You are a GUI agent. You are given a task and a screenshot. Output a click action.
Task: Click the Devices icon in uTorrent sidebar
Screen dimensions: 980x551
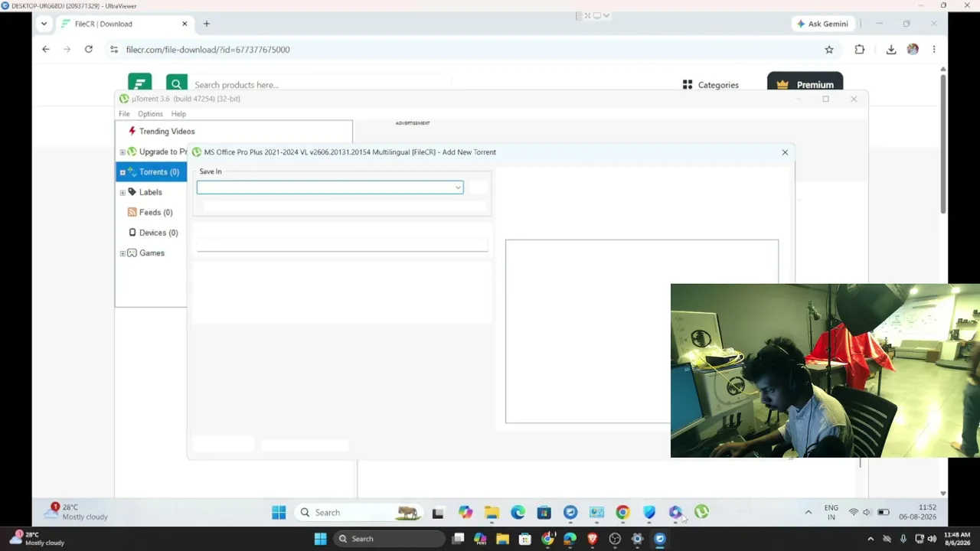tap(132, 233)
